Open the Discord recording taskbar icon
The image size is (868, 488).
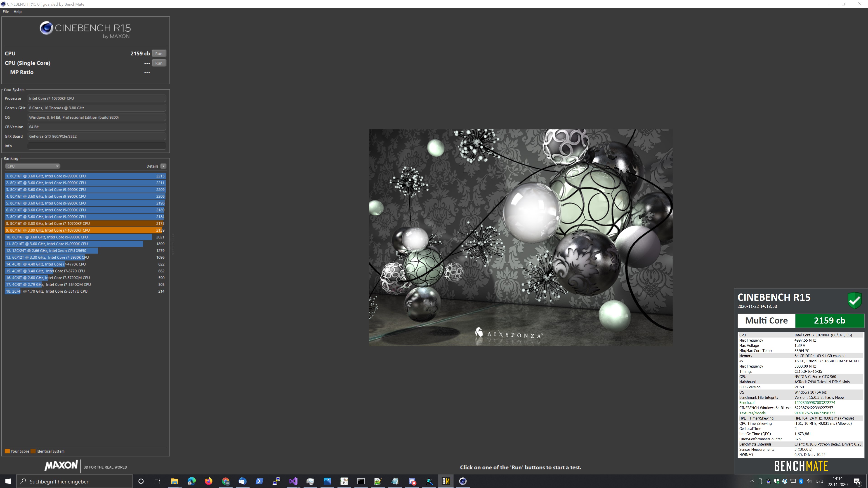412,481
